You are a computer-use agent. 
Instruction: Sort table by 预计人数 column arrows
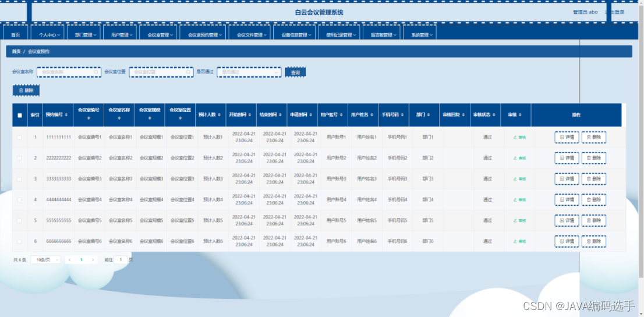click(x=220, y=115)
